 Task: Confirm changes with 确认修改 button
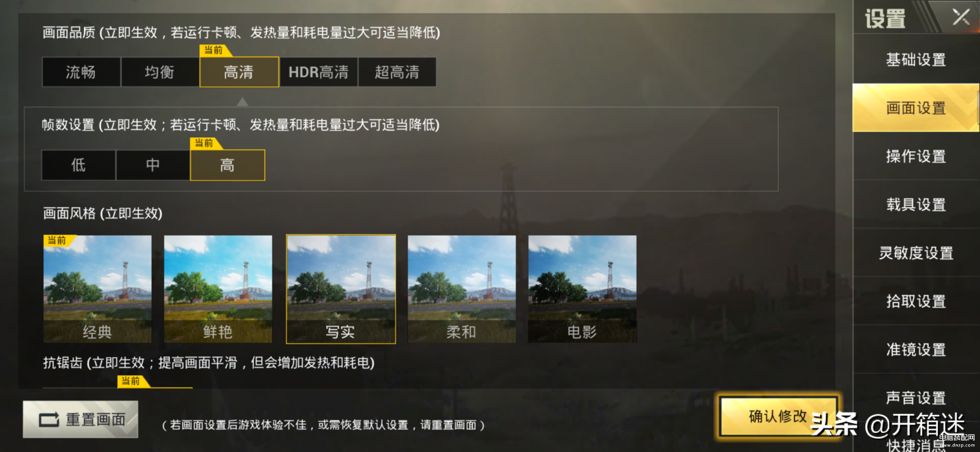coord(778,417)
